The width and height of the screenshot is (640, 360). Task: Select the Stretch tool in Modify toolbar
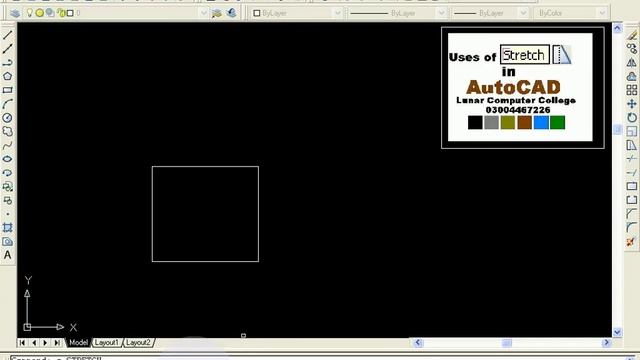click(x=631, y=145)
